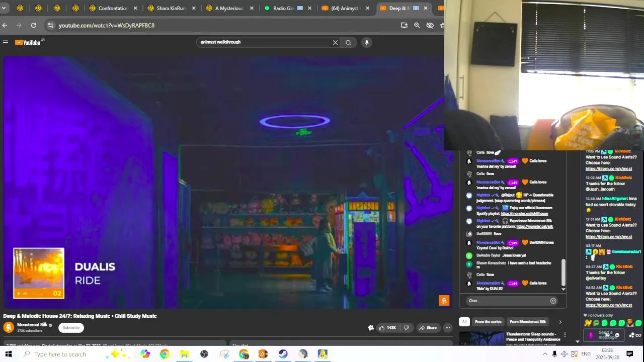Open the YouTube hamburger guide menu
Screen dimensions: 644x362
[6, 43]
